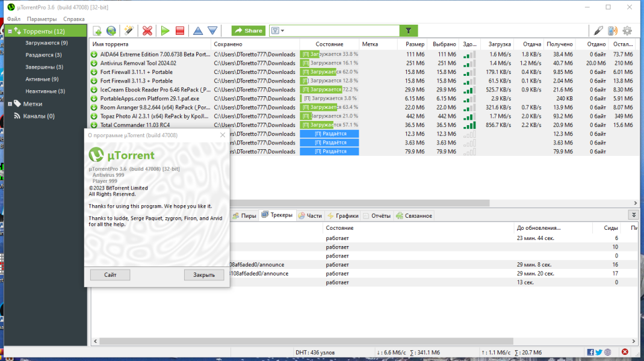
Task: Switch to the Трекеры tab
Action: coord(277,215)
